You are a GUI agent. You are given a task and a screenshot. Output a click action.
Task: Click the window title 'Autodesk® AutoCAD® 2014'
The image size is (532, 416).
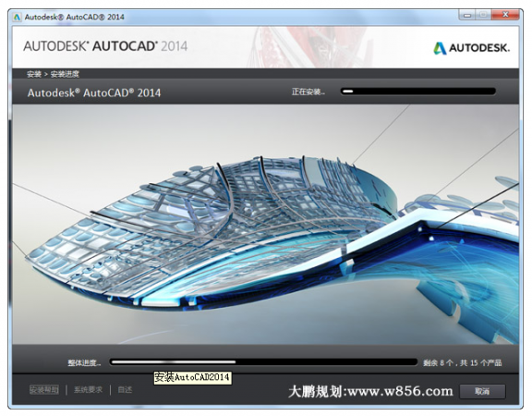tap(74, 17)
